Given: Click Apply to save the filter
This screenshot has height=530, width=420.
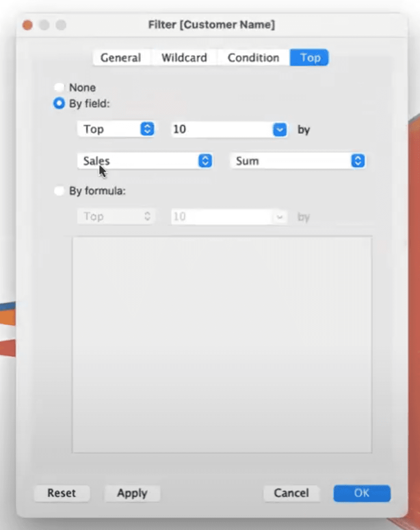Looking at the screenshot, I should coord(132,493).
